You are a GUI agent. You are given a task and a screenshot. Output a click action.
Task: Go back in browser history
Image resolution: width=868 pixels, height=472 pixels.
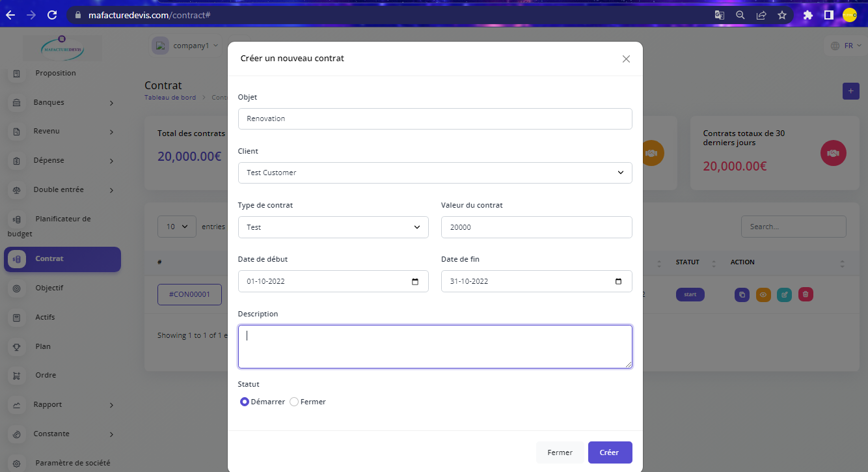[11, 14]
